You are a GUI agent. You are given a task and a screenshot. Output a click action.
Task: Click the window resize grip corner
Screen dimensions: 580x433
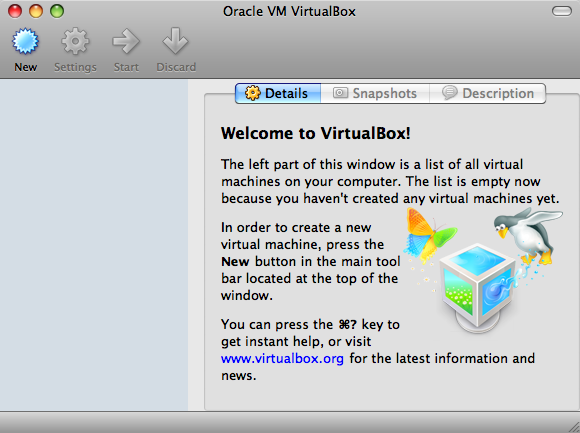573,427
